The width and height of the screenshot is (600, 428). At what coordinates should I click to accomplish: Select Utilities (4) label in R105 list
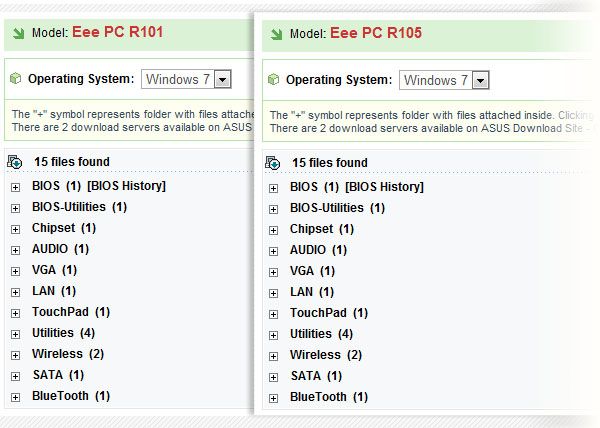pos(321,334)
